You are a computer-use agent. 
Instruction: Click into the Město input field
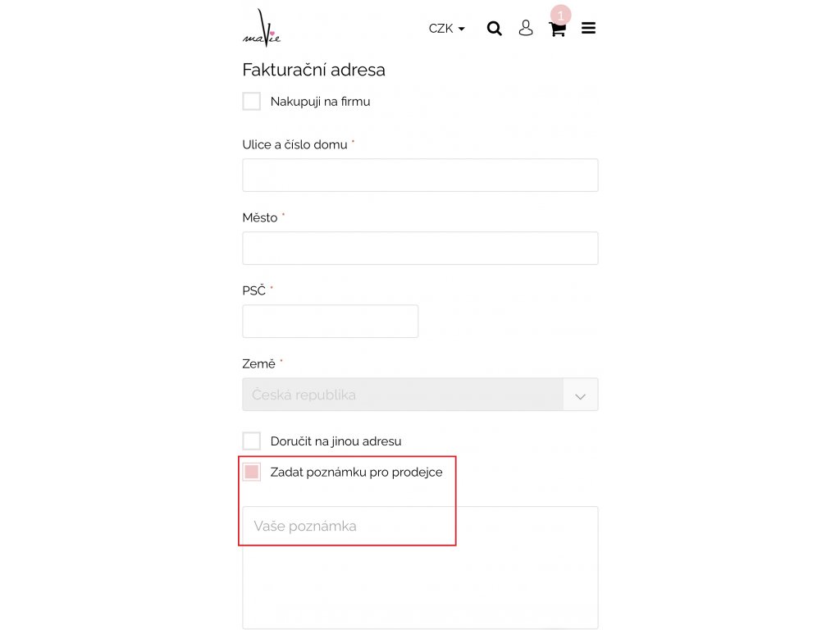coord(420,249)
